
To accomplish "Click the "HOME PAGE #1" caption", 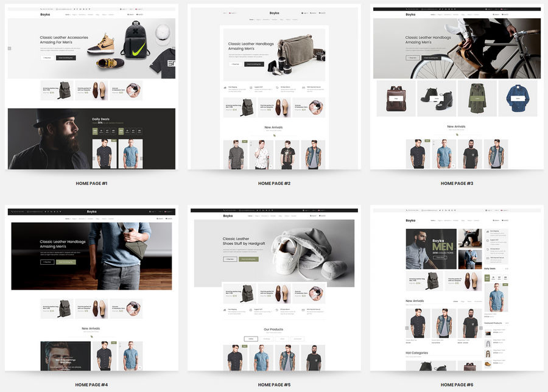I will click(x=91, y=183).
